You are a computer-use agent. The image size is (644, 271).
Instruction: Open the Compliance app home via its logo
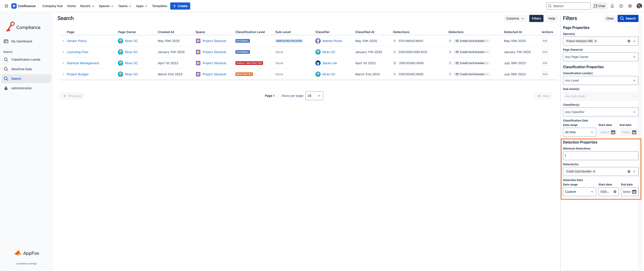click(x=23, y=27)
